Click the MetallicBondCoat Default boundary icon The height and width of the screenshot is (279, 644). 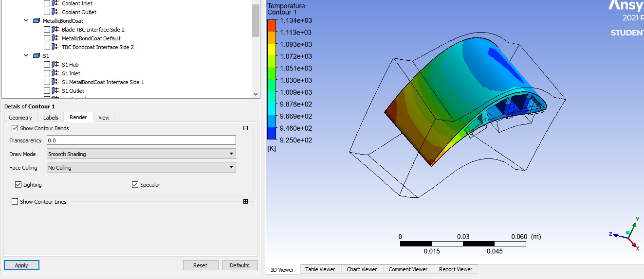(x=56, y=38)
